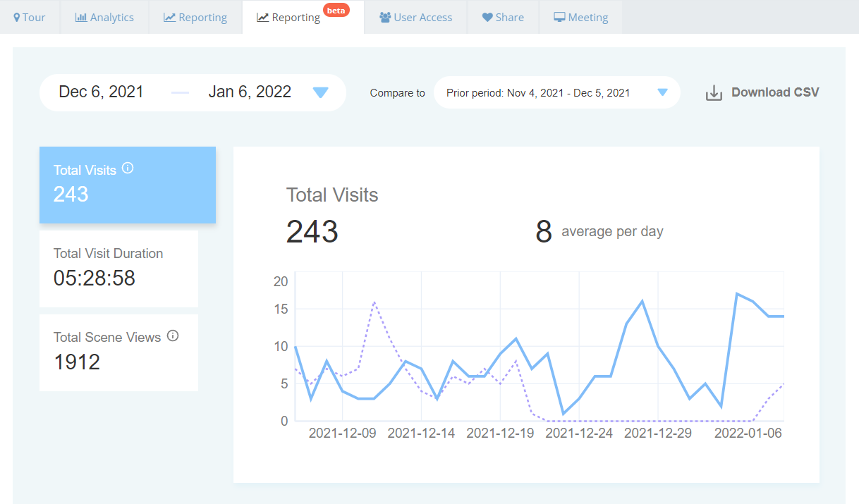Select the Total Visits metric card
Viewport: 859px width, 504px height.
(x=128, y=185)
